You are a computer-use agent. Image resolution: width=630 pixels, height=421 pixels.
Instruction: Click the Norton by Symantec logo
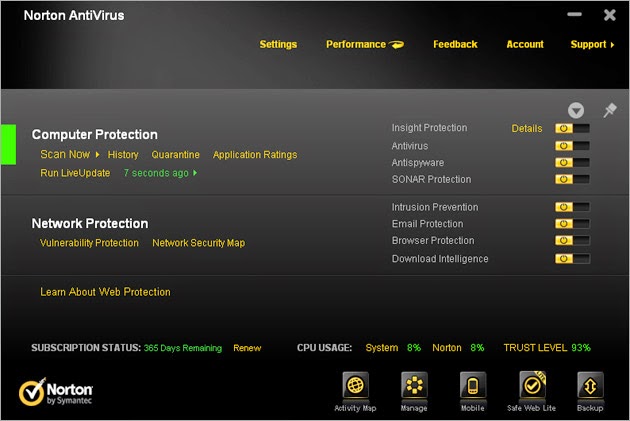pyautogui.click(x=56, y=392)
